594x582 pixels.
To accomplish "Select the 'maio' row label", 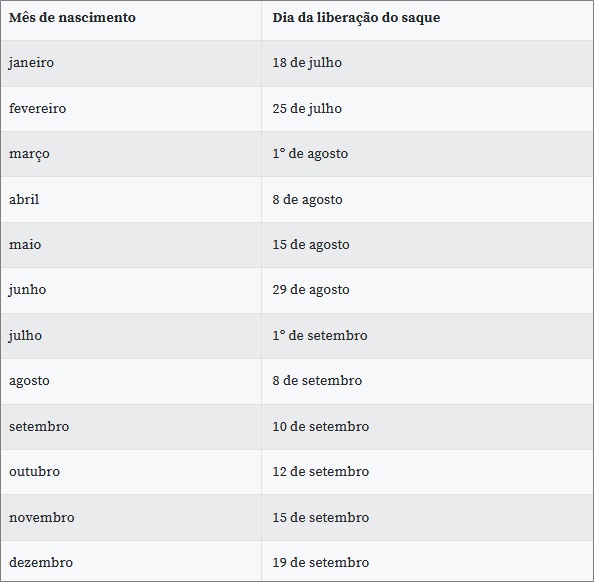I will point(25,245).
